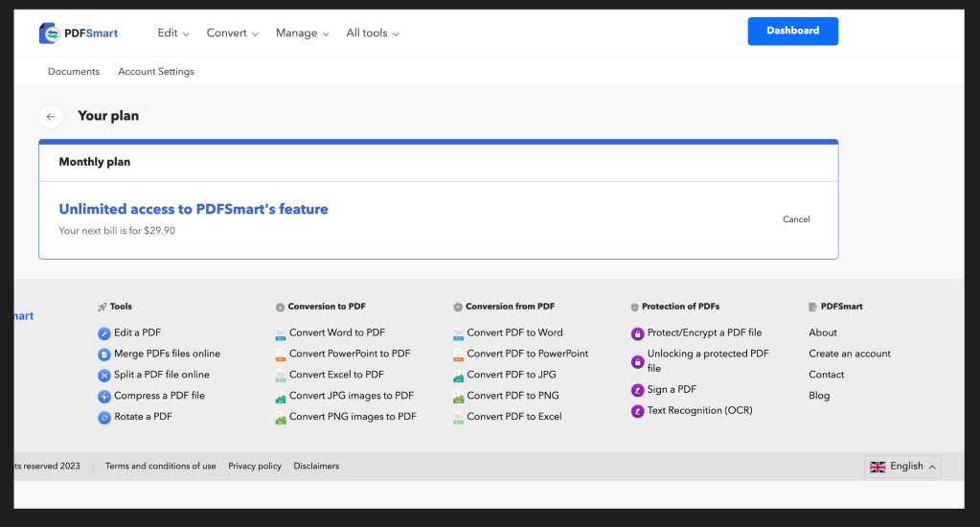Click the Rotate a PDF icon

[x=104, y=417]
